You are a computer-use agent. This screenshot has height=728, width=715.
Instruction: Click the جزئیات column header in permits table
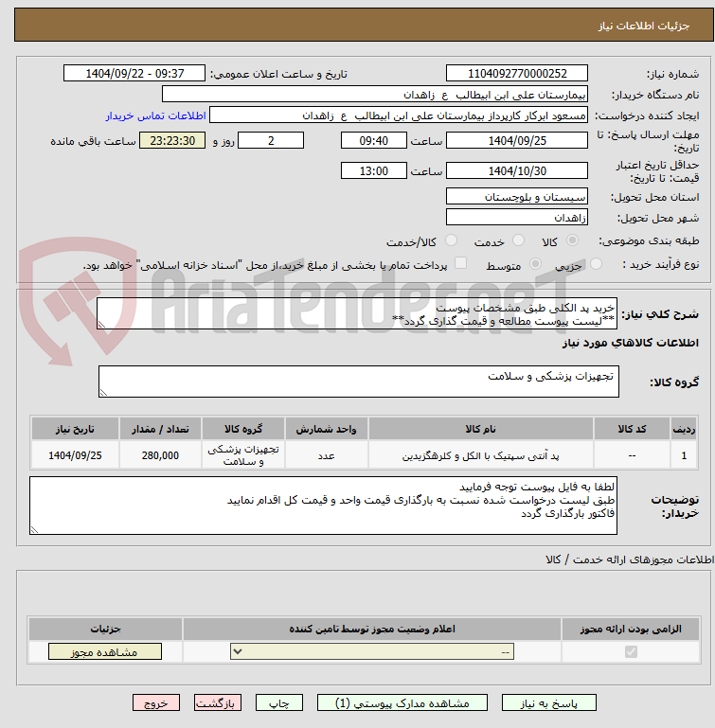(x=105, y=630)
